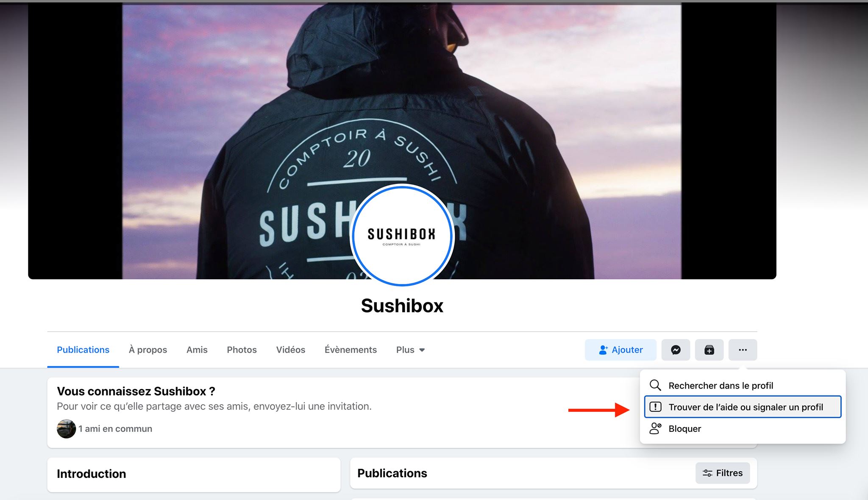This screenshot has width=868, height=500.
Task: Open the Messenger chat icon button
Action: pos(676,350)
